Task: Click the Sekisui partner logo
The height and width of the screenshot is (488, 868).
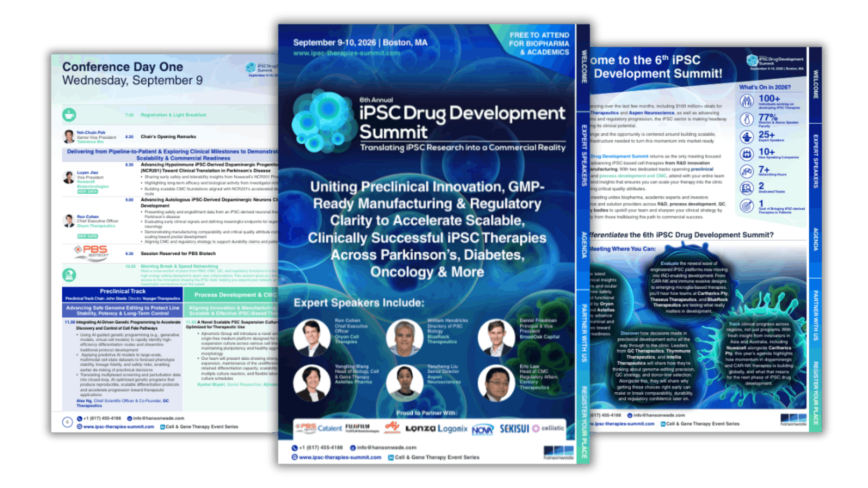Action: (514, 428)
